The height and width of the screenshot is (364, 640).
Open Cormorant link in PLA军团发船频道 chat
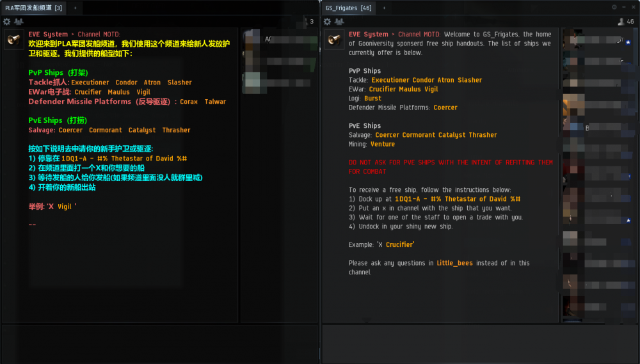pyautogui.click(x=106, y=130)
